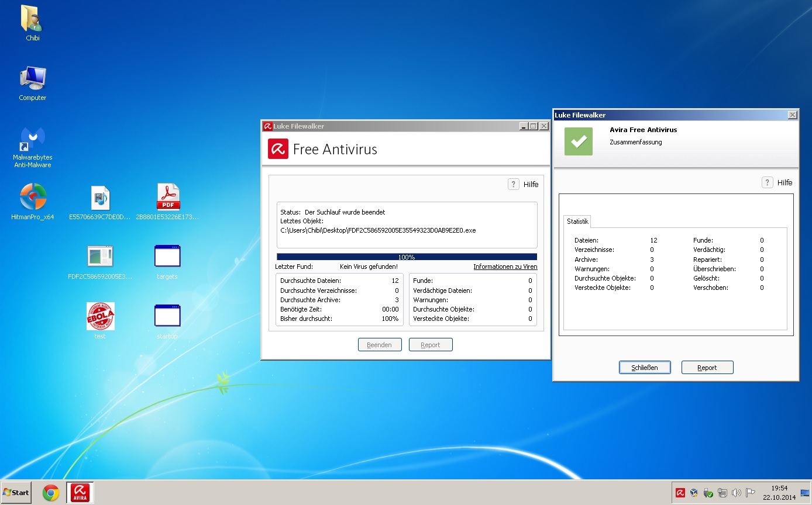Open the volume speaker tray icon
The width and height of the screenshot is (812, 505).
coord(737,493)
